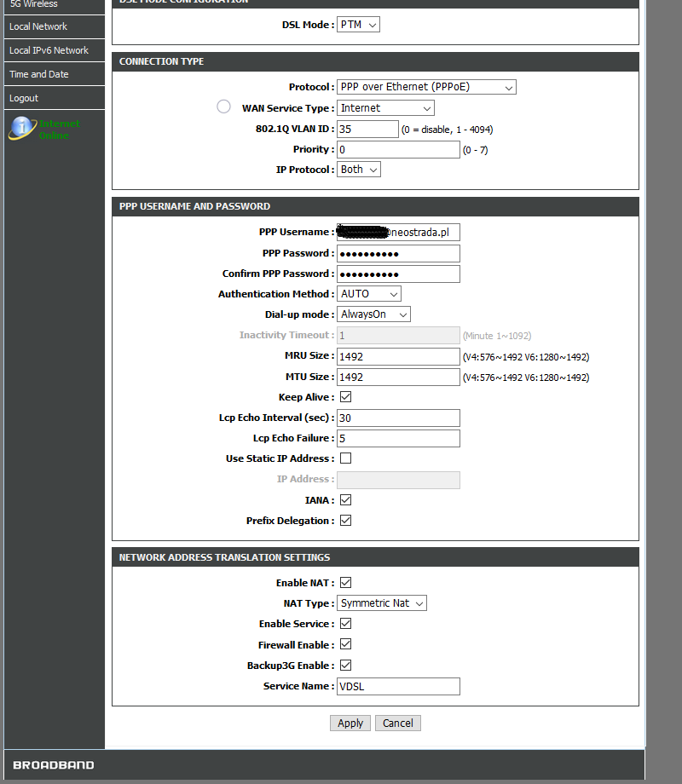Select Logout from the sidebar menu
The height and width of the screenshot is (784, 682).
tap(24, 98)
